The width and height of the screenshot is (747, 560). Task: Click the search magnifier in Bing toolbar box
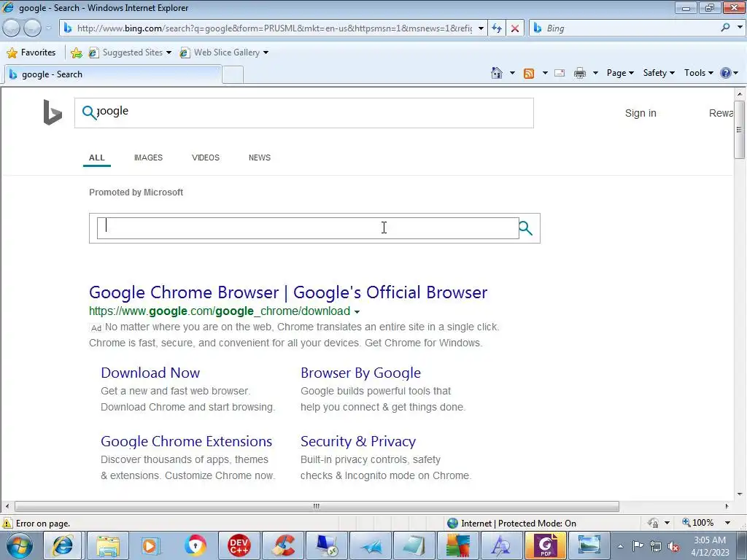pyautogui.click(x=725, y=28)
